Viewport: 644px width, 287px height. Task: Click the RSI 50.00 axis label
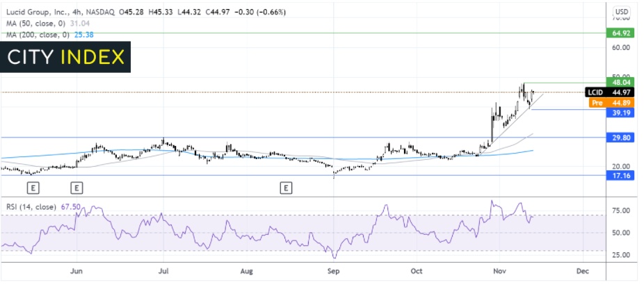click(x=620, y=233)
